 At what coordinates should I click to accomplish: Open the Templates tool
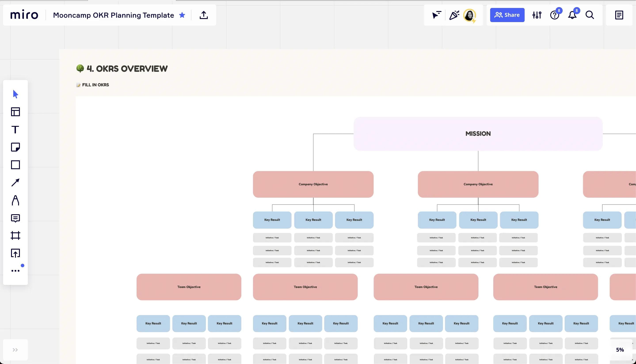tap(15, 112)
